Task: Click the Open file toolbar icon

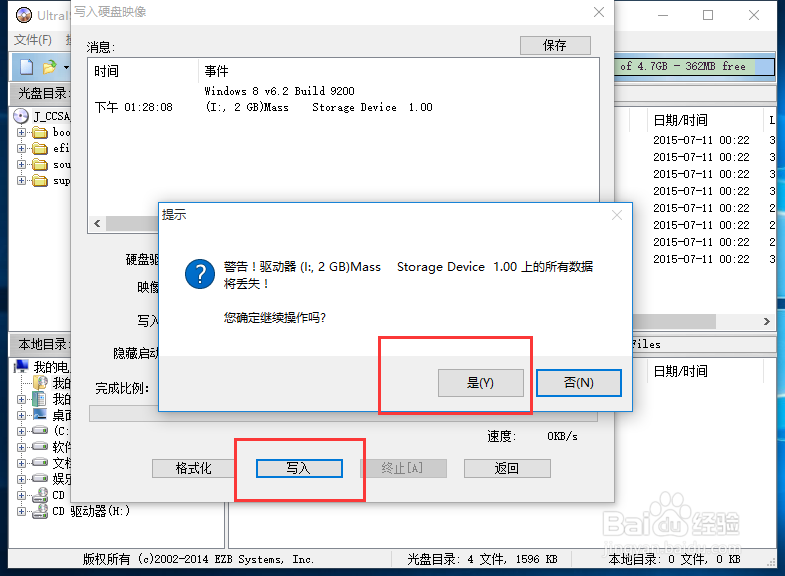Action: [x=49, y=67]
